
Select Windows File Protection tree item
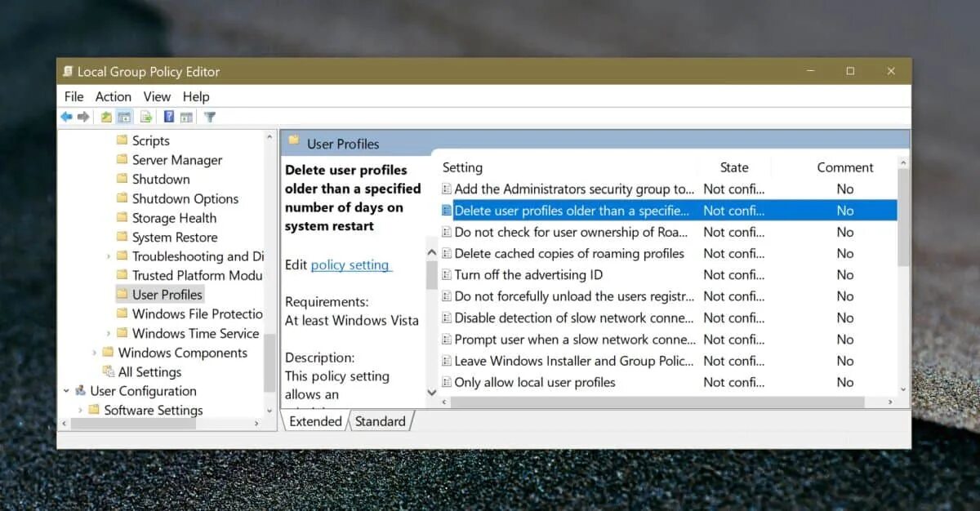click(x=197, y=313)
